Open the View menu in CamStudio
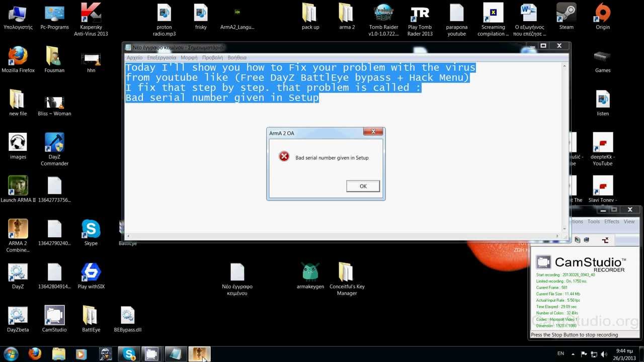Viewport: 644px width, 362px height. coord(629,221)
